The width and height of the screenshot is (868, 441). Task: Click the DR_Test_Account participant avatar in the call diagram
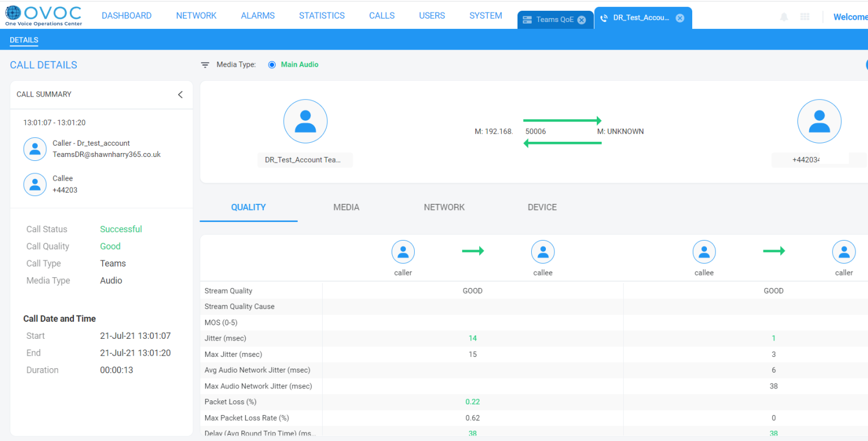tap(305, 121)
